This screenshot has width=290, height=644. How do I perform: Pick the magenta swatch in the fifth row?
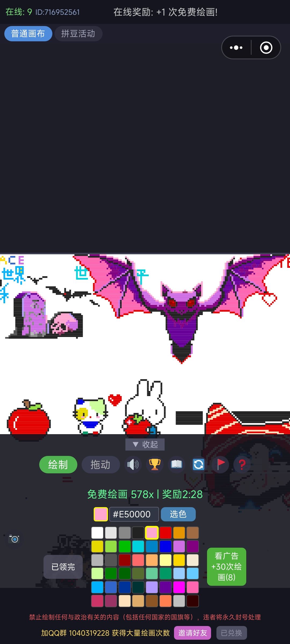pos(179,587)
